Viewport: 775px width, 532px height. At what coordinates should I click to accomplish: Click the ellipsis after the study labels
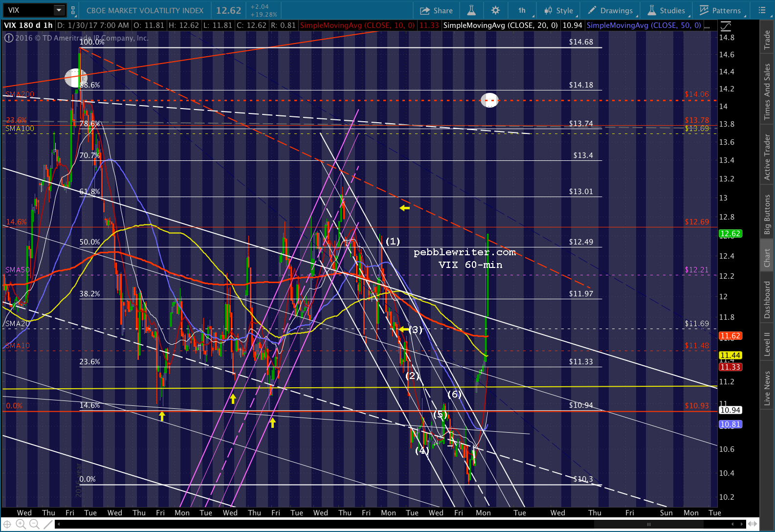pos(707,26)
